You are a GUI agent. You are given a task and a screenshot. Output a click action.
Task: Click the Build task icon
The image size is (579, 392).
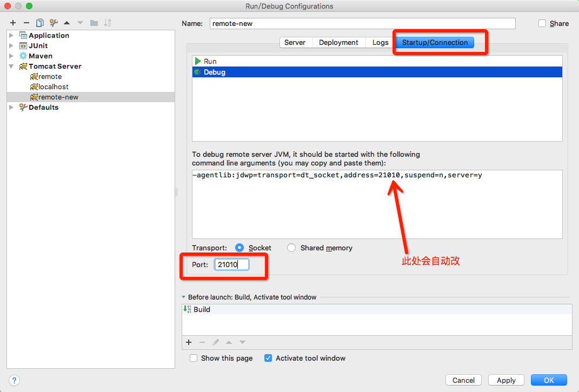tap(187, 309)
